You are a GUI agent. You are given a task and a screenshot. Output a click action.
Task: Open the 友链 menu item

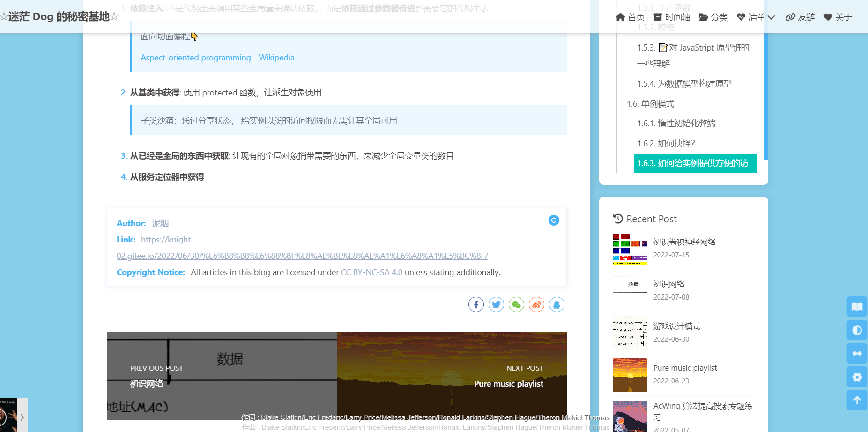(x=800, y=17)
